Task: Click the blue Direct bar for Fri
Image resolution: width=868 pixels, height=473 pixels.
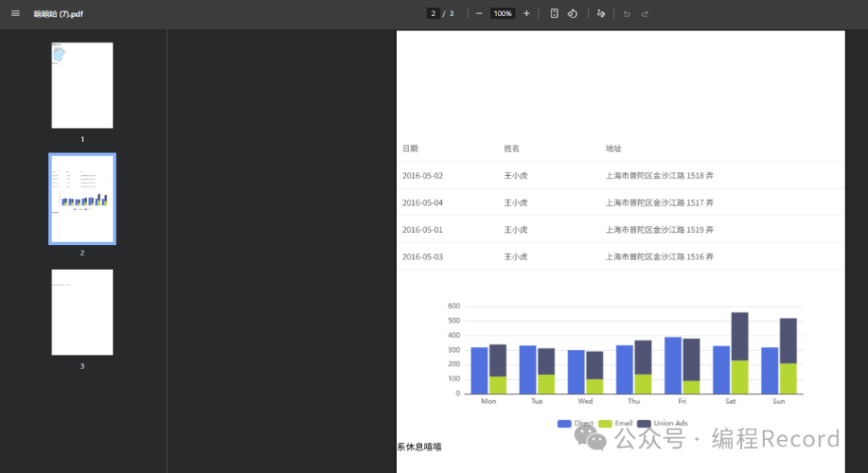Action: point(673,365)
